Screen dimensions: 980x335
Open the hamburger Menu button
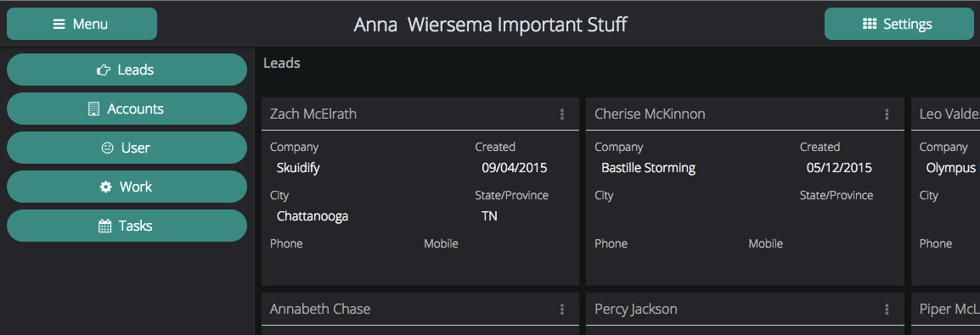pyautogui.click(x=82, y=24)
